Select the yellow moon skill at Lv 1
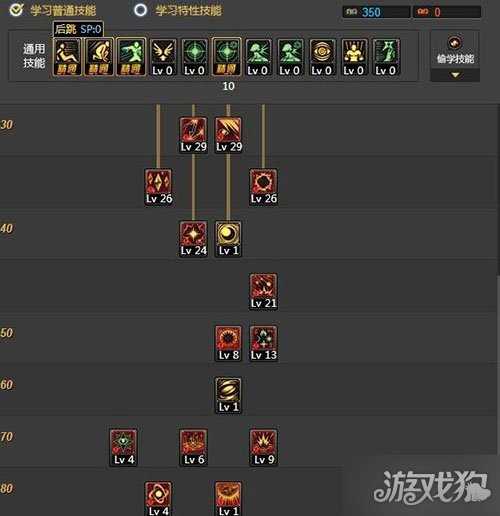 point(228,239)
